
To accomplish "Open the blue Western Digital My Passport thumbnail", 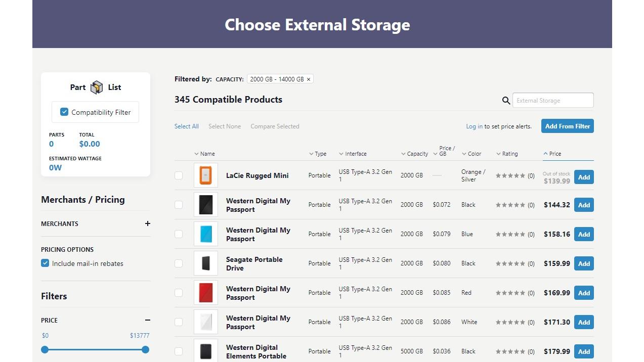I will 206,234.
